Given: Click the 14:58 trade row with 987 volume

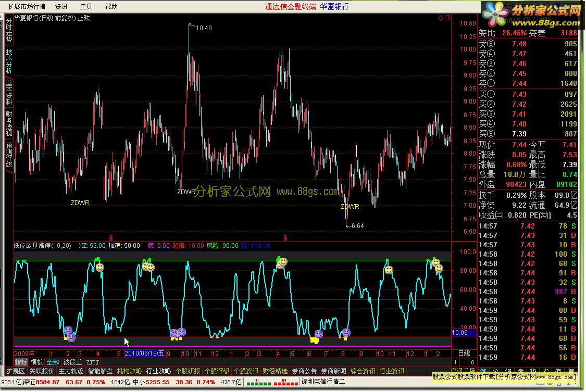Looking at the screenshot, I should 528,292.
